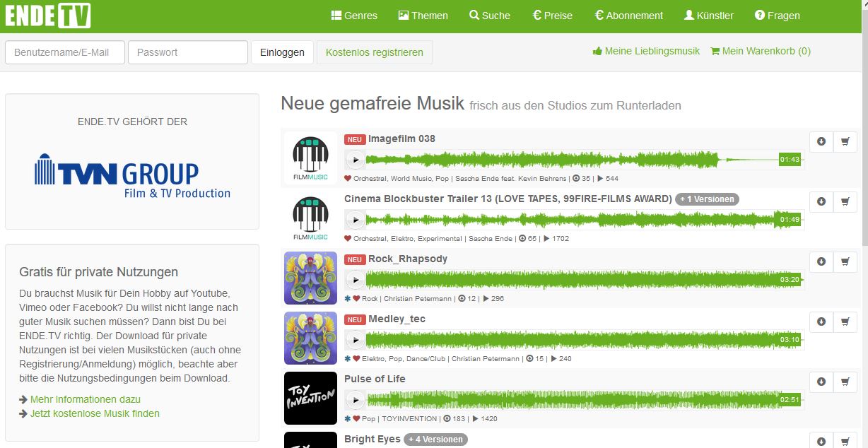The image size is (868, 448).
Task: Open artist TOYINVENTION under Pulse of Life
Action: 411,419
